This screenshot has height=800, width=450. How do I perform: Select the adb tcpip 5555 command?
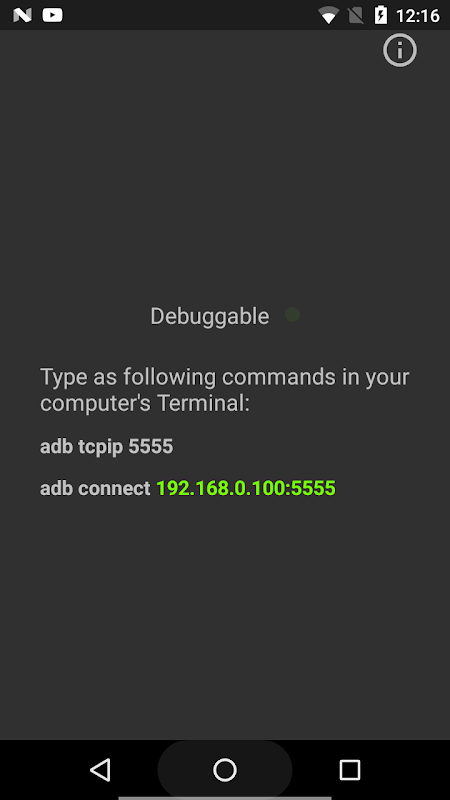coord(107,446)
